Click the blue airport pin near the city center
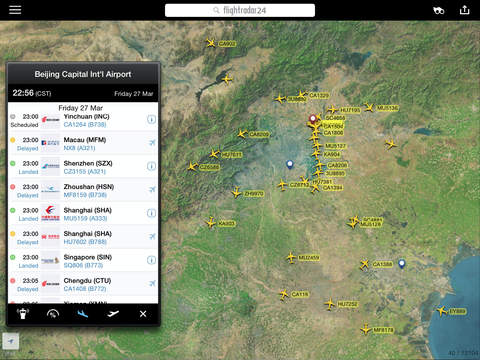This screenshot has height=360, width=480. point(290,164)
